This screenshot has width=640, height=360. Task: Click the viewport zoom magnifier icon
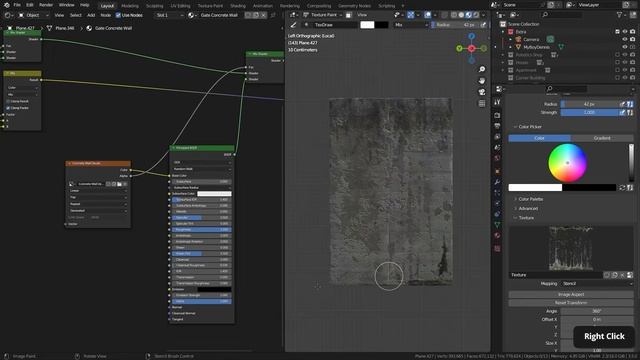coord(482,69)
